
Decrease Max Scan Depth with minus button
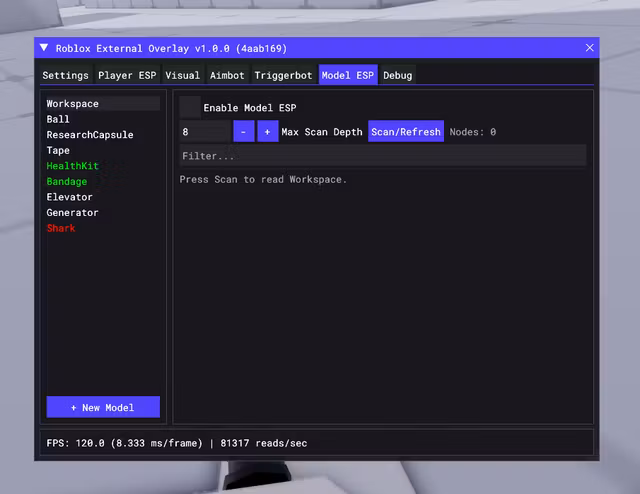point(244,131)
